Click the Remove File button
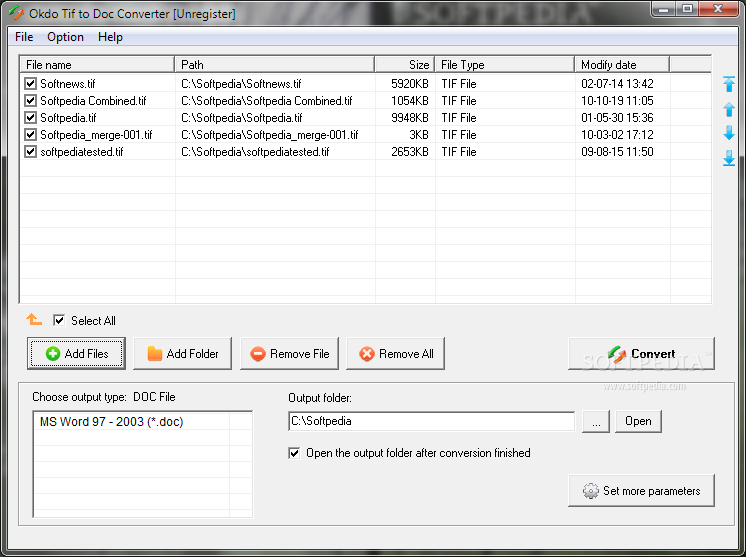Viewport: 746px width, 557px height. pyautogui.click(x=289, y=353)
